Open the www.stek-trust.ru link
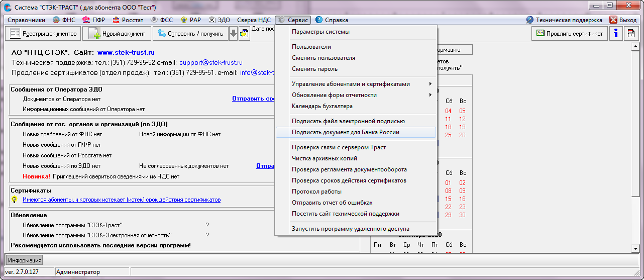The width and height of the screenshot is (644, 280). 126,52
